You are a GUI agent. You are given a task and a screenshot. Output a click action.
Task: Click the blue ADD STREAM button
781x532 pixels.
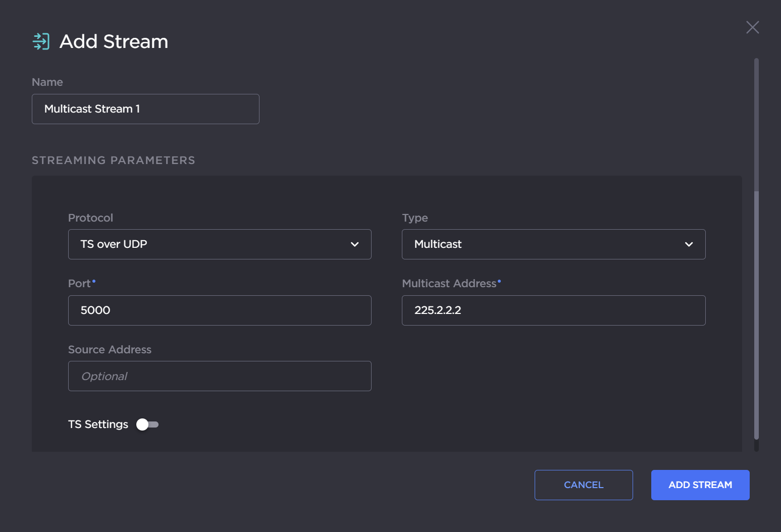(x=700, y=485)
